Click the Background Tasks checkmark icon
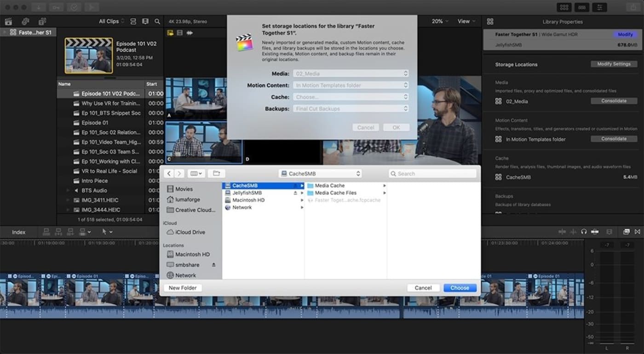The height and width of the screenshot is (354, 644). point(74,7)
